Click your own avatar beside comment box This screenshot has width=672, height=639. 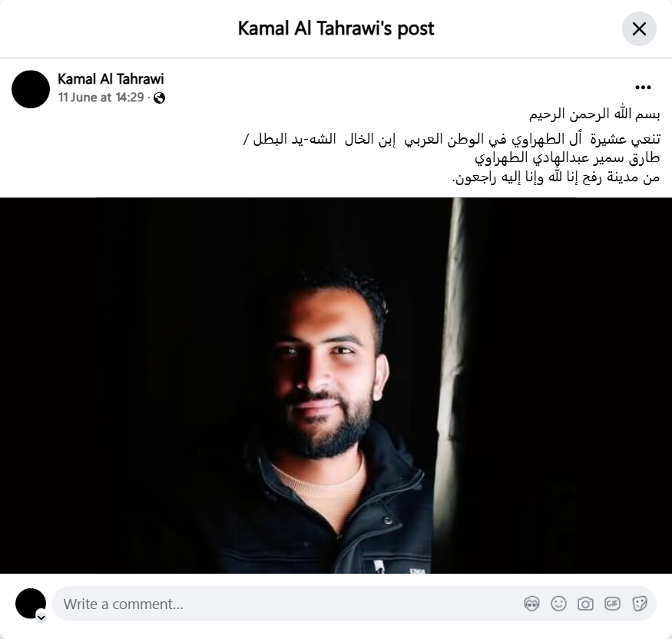31,604
